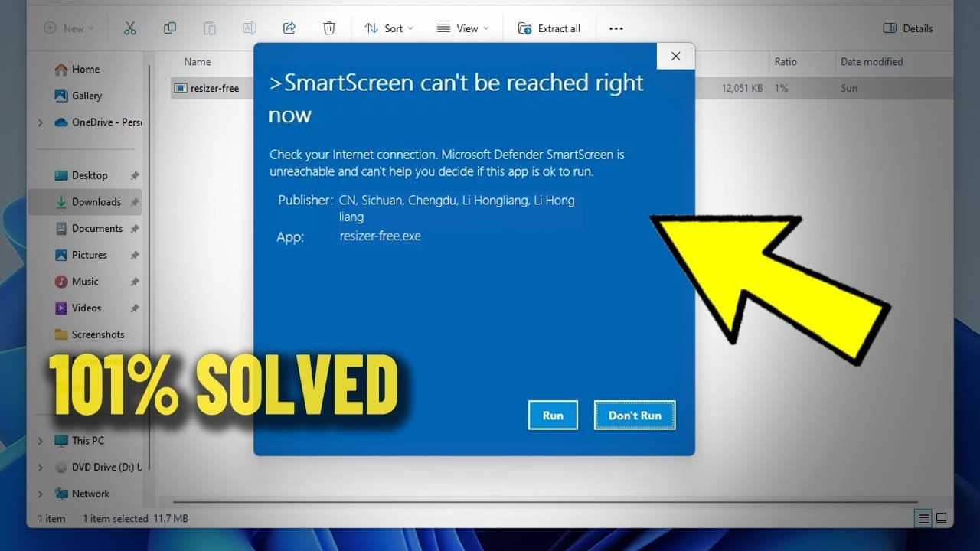Unpin Desktop using its pin icon

[135, 175]
